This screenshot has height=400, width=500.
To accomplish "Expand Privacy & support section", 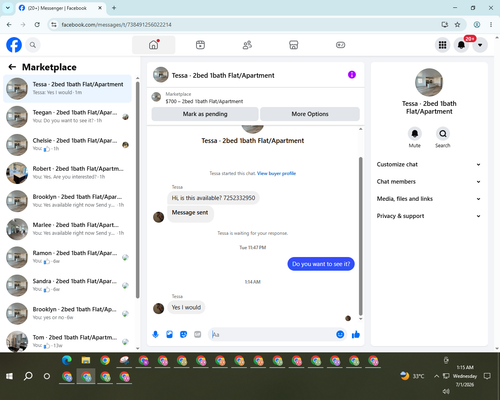I will point(429,216).
